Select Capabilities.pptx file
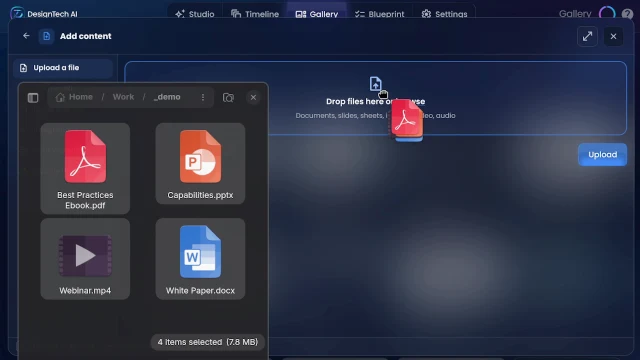This screenshot has height=360, width=640. (200, 163)
